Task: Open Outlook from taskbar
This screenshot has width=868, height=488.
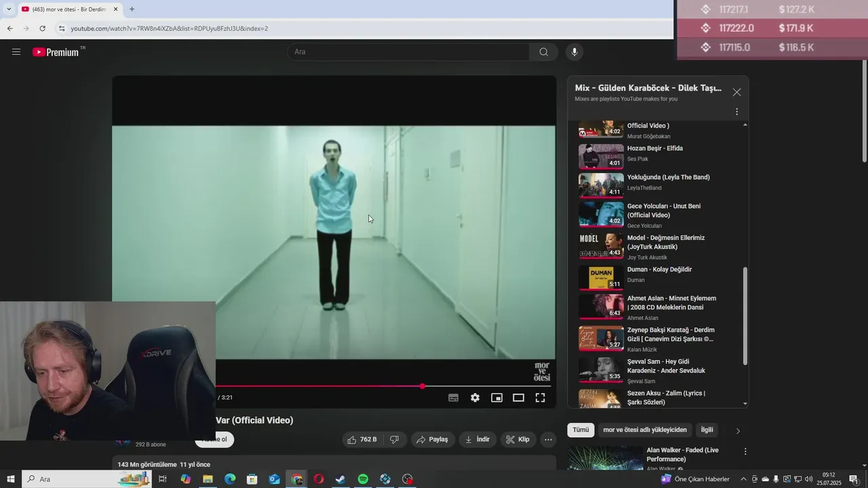Action: (274, 479)
